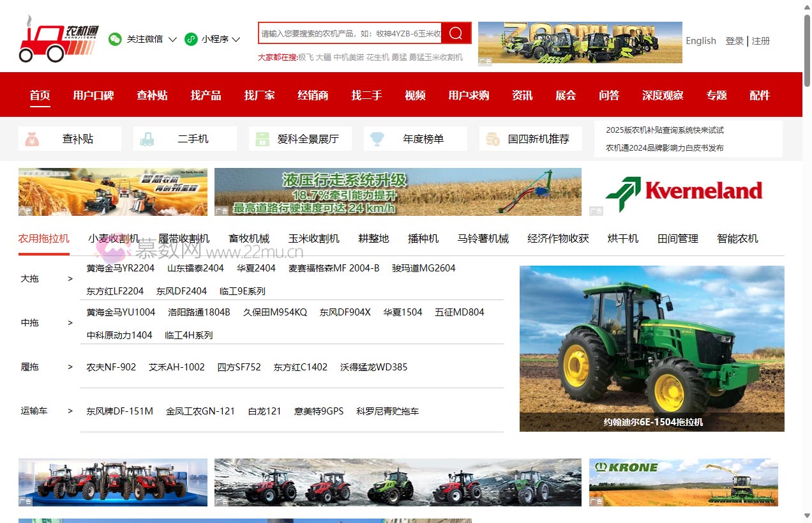Click the 约翰迪尔6E-1504拖拉机 thumbnail
This screenshot has width=812, height=523.
[652, 348]
